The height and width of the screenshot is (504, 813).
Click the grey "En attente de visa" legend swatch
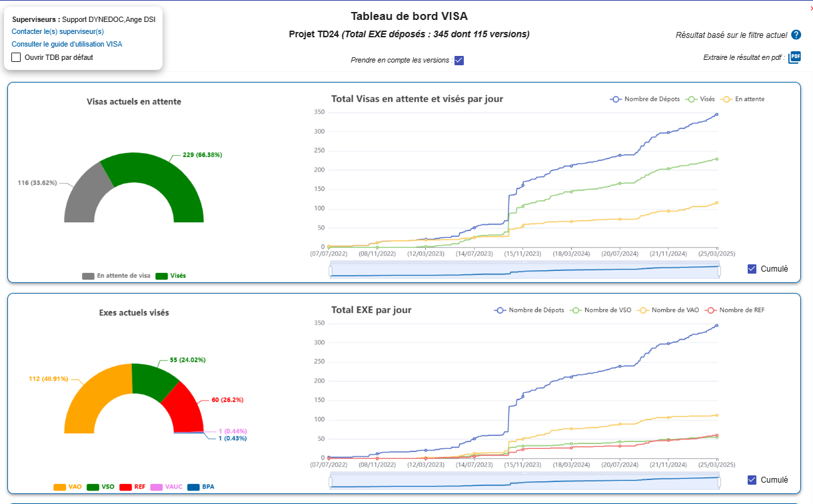pyautogui.click(x=88, y=276)
